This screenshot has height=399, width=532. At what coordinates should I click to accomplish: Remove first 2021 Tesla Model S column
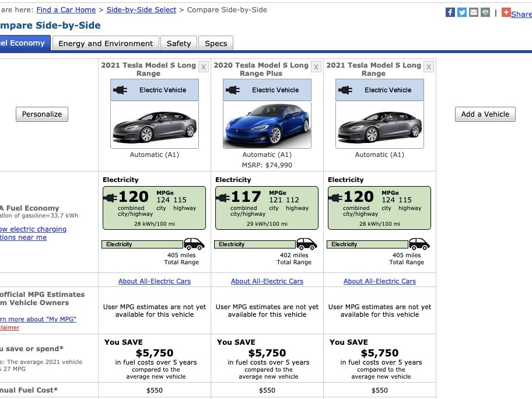click(204, 67)
